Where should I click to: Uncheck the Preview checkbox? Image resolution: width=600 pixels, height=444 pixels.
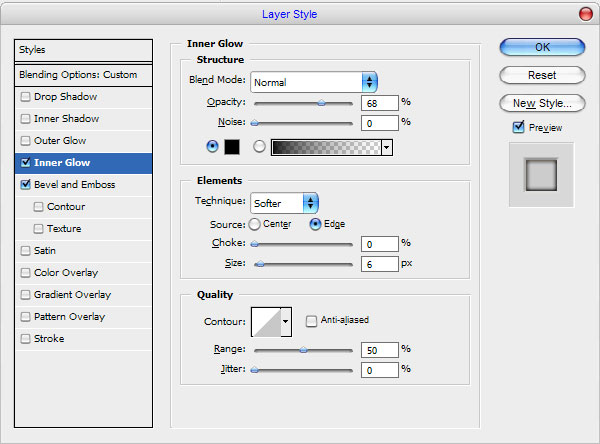518,127
